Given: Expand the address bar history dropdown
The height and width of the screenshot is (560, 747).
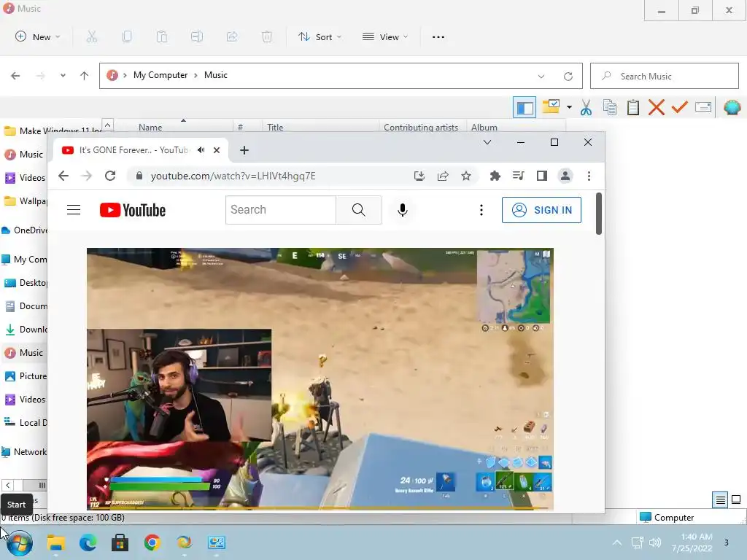Looking at the screenshot, I should 541,76.
